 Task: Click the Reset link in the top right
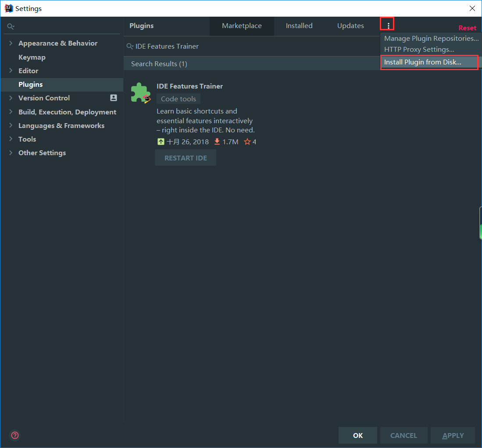pos(467,28)
